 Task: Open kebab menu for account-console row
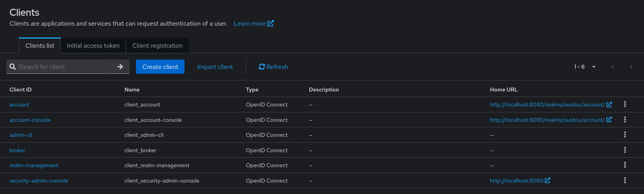pyautogui.click(x=625, y=120)
